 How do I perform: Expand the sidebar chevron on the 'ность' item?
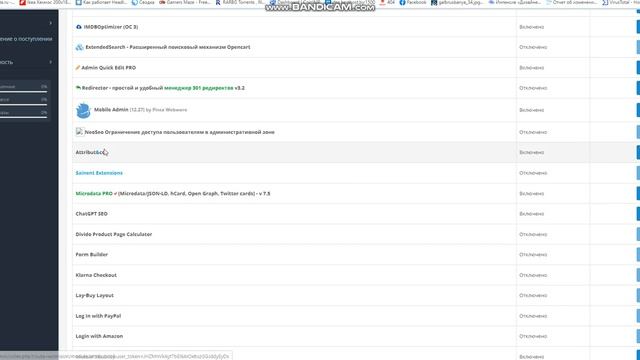(51, 62)
